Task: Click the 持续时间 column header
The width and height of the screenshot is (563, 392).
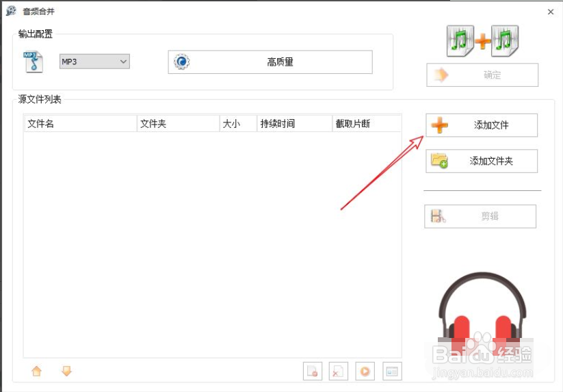Action: pos(295,124)
